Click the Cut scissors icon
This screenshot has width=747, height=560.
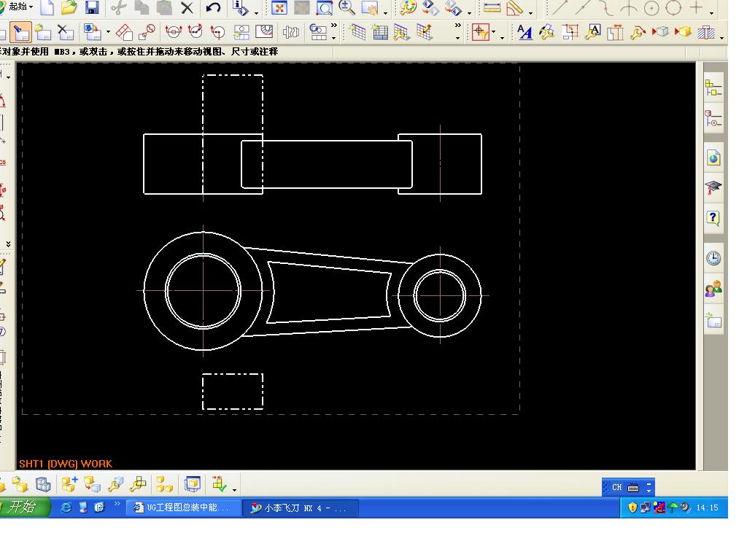point(119,7)
